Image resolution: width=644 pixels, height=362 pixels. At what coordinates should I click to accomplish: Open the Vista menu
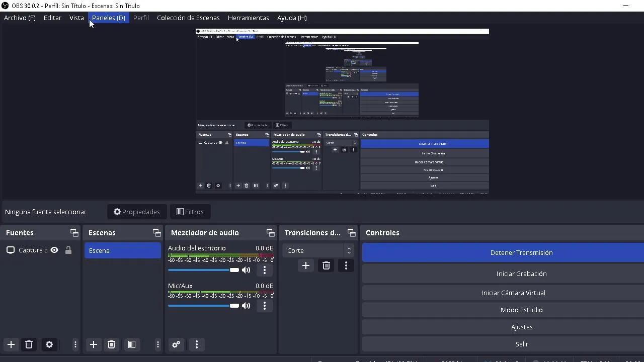pos(76,18)
